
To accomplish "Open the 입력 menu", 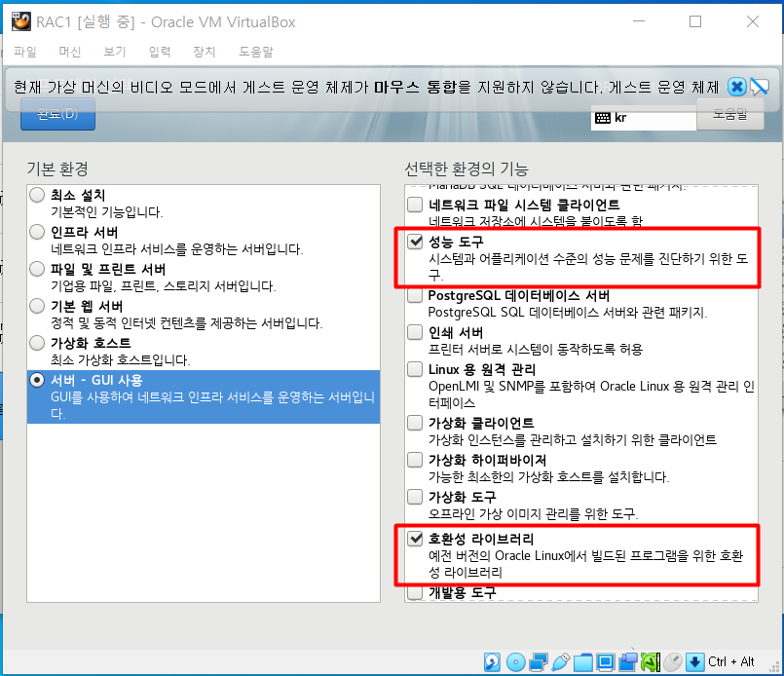I will (160, 52).
